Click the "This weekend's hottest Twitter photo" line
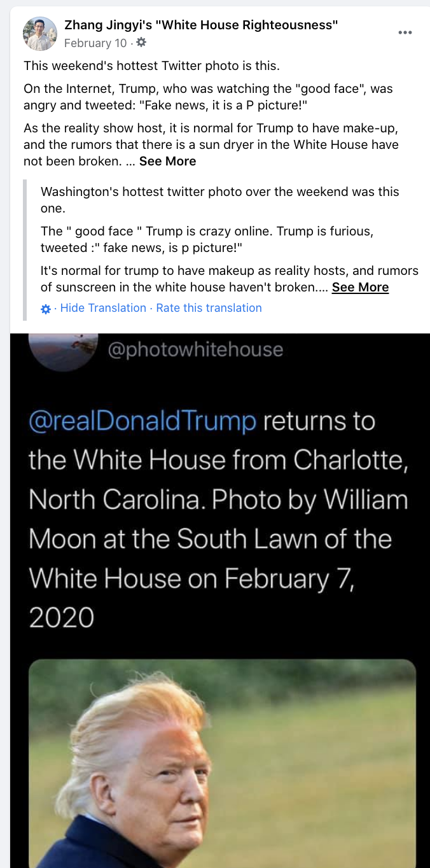Viewport: 430px width, 868px height. (151, 66)
